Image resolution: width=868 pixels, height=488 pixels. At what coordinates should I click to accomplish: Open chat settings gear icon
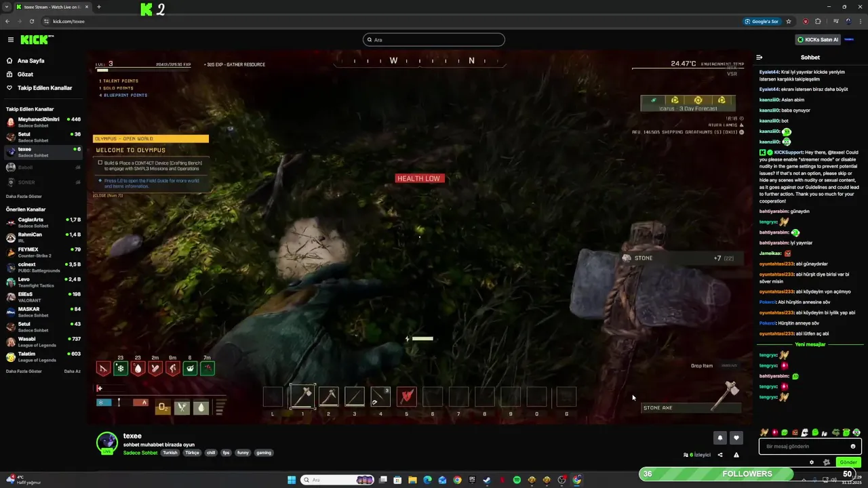(x=812, y=462)
